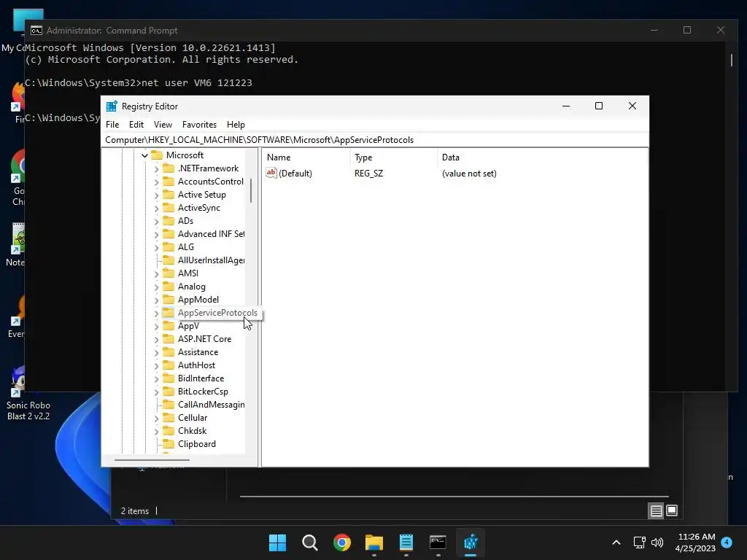This screenshot has width=747, height=560.
Task: Expand the AccountsControl key
Action: (x=156, y=182)
